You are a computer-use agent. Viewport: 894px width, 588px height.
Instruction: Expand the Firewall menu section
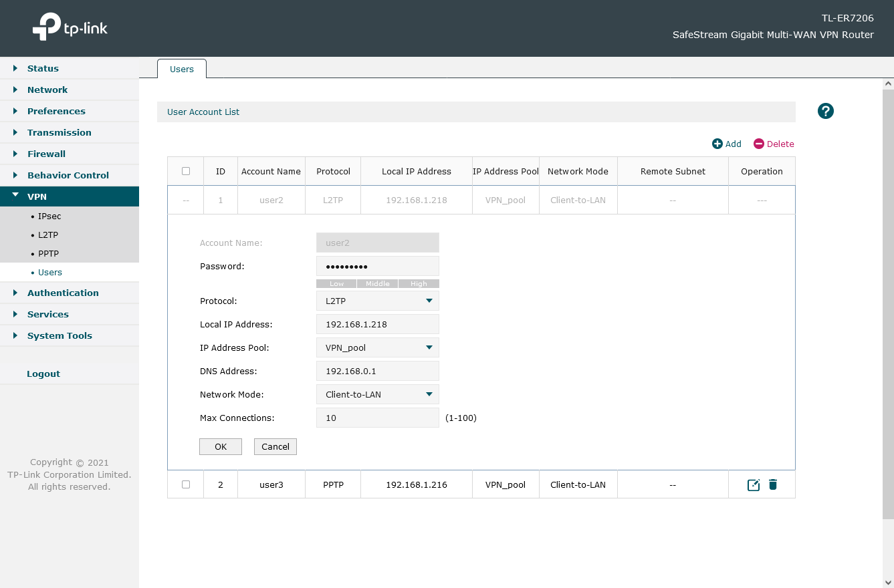(46, 154)
